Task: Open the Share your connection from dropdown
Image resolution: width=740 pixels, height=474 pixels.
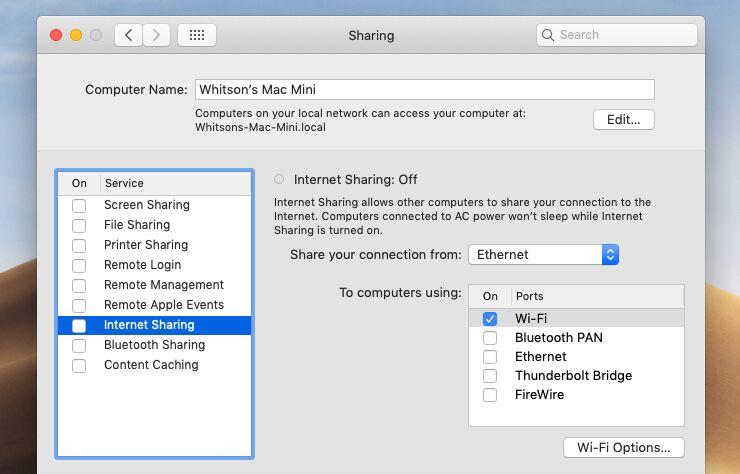Action: (x=543, y=254)
